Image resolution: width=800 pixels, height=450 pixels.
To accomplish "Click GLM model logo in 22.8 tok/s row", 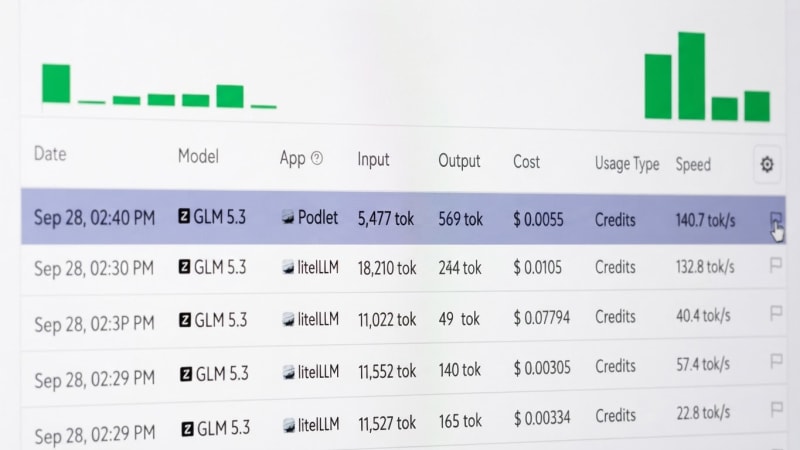I will [x=188, y=429].
